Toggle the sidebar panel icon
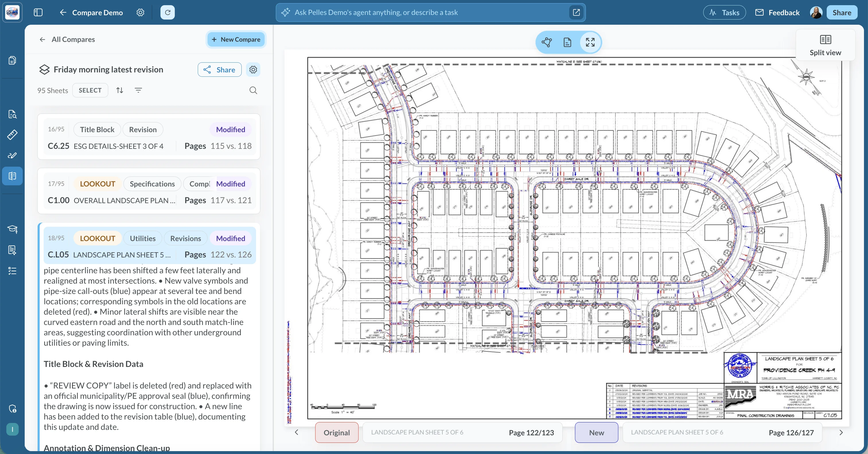 click(38, 12)
